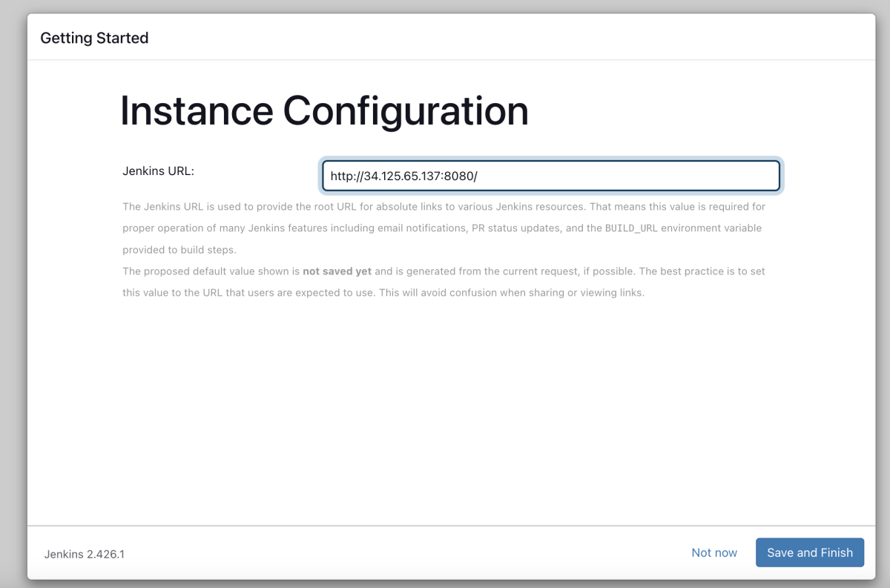Click the Save and Finish button
This screenshot has height=588, width=890.
810,552
